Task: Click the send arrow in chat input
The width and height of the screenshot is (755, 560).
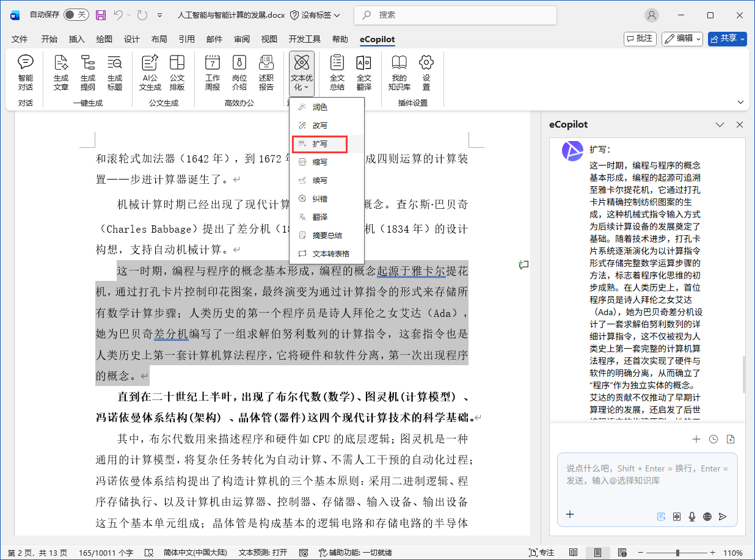Action: tap(723, 516)
